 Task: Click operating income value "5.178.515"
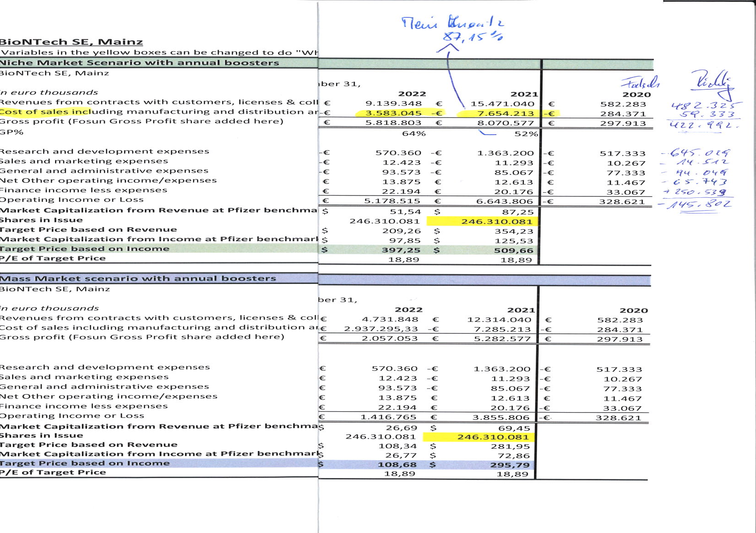(x=392, y=201)
